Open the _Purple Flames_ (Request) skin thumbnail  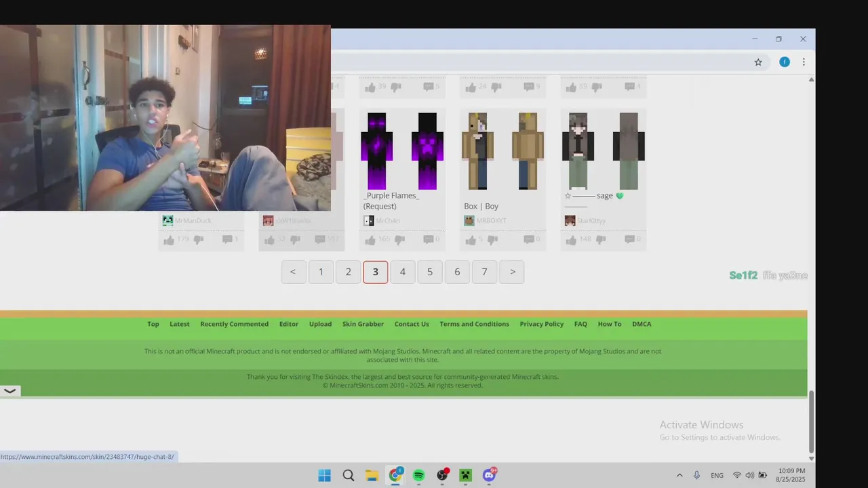[402, 150]
